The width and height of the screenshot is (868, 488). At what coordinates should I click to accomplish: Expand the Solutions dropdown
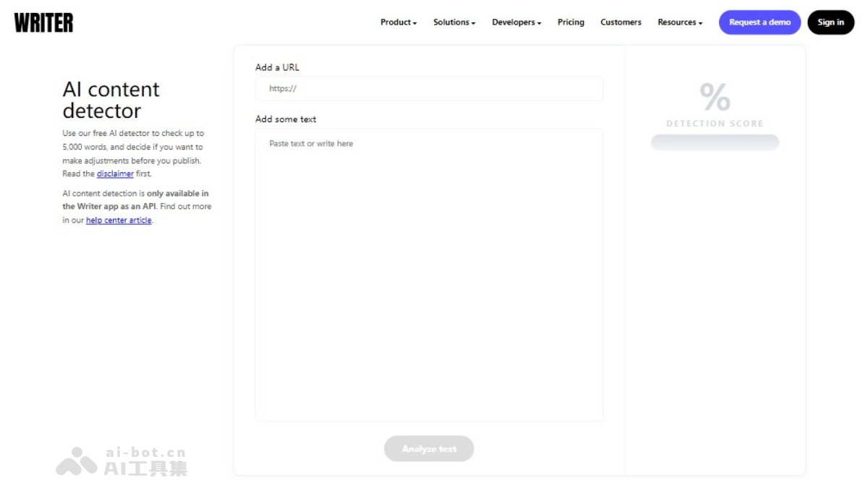pos(452,22)
